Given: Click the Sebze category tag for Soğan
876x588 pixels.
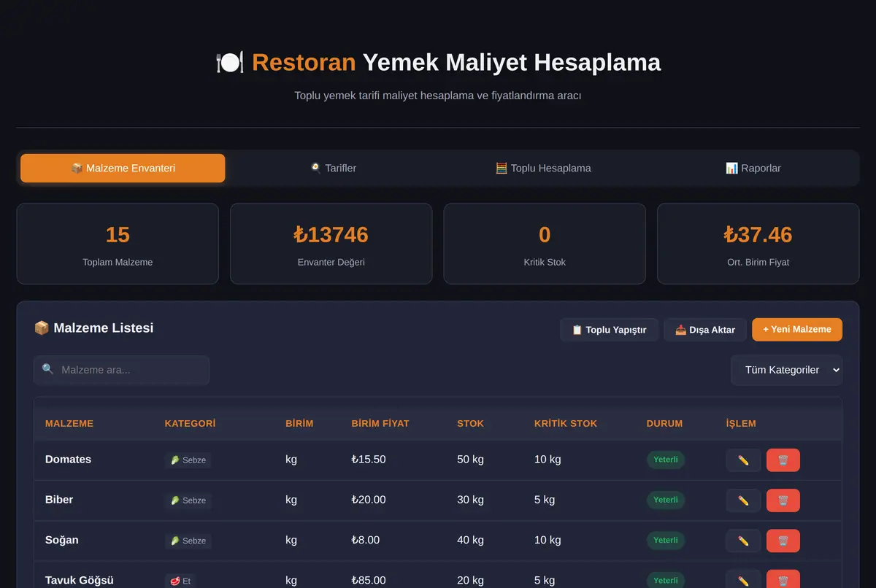Looking at the screenshot, I should 188,541.
